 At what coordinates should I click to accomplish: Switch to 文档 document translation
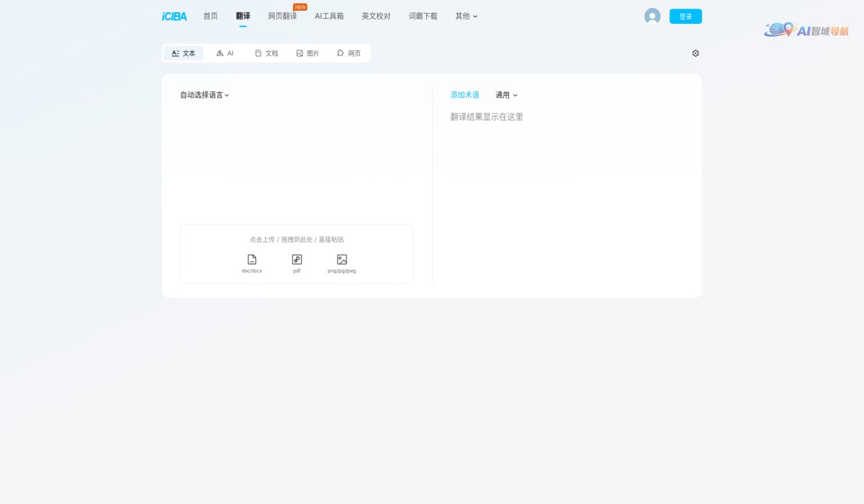click(x=266, y=53)
